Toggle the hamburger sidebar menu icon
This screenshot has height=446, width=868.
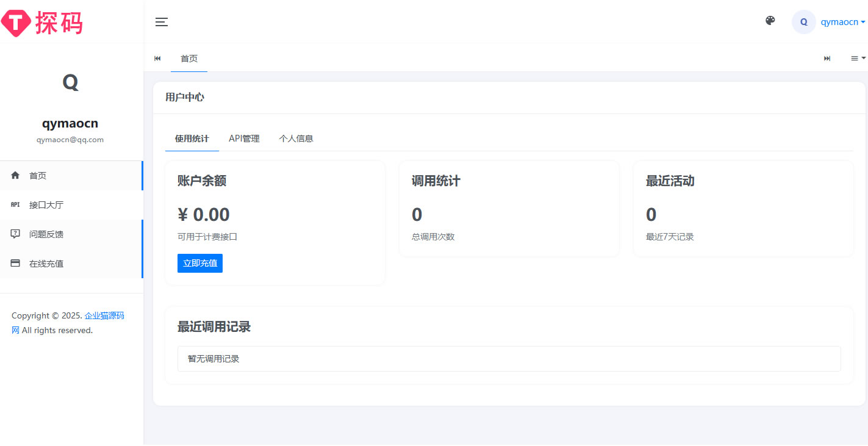(x=161, y=22)
